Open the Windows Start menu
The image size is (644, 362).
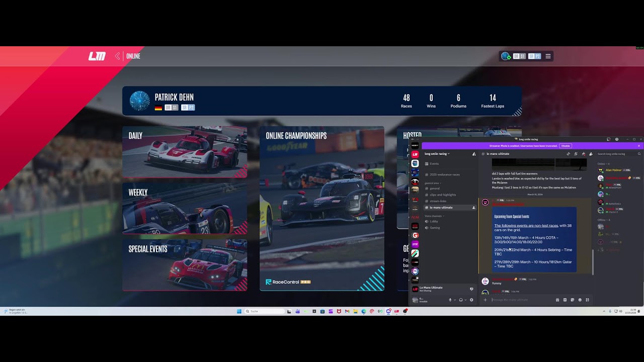(239, 311)
